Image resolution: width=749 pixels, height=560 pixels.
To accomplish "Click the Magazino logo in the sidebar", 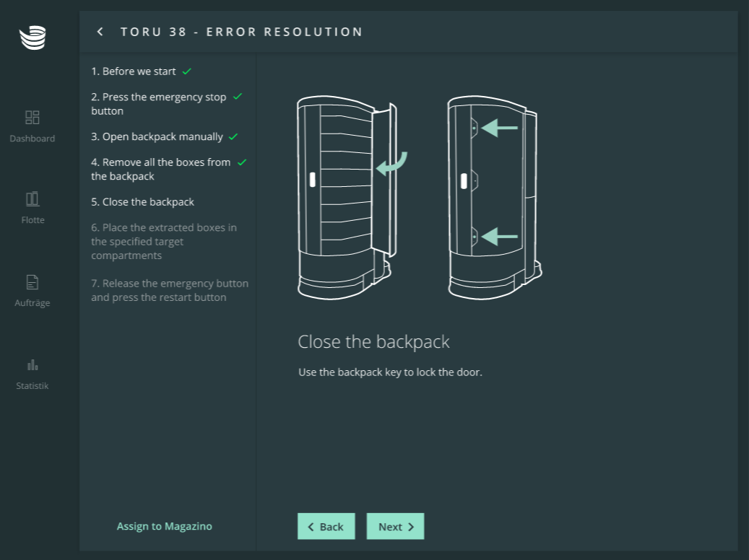I will pos(33,38).
